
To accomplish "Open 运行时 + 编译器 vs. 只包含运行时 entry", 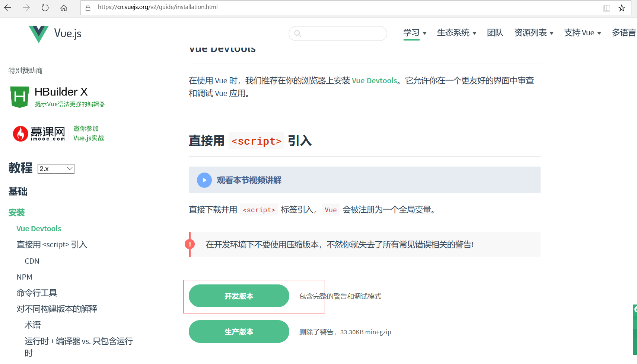I will click(x=79, y=347).
